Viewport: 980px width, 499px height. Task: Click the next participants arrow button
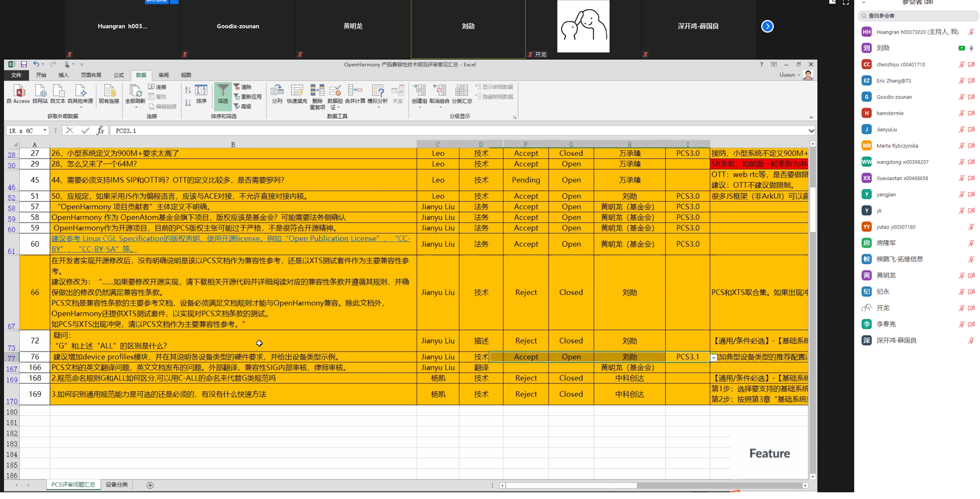(x=767, y=26)
